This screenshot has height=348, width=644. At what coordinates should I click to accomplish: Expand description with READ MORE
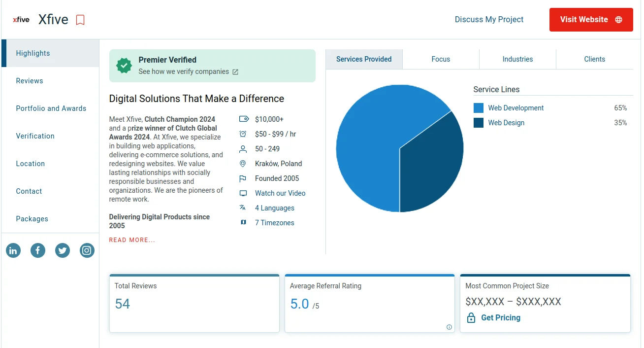[x=132, y=240]
